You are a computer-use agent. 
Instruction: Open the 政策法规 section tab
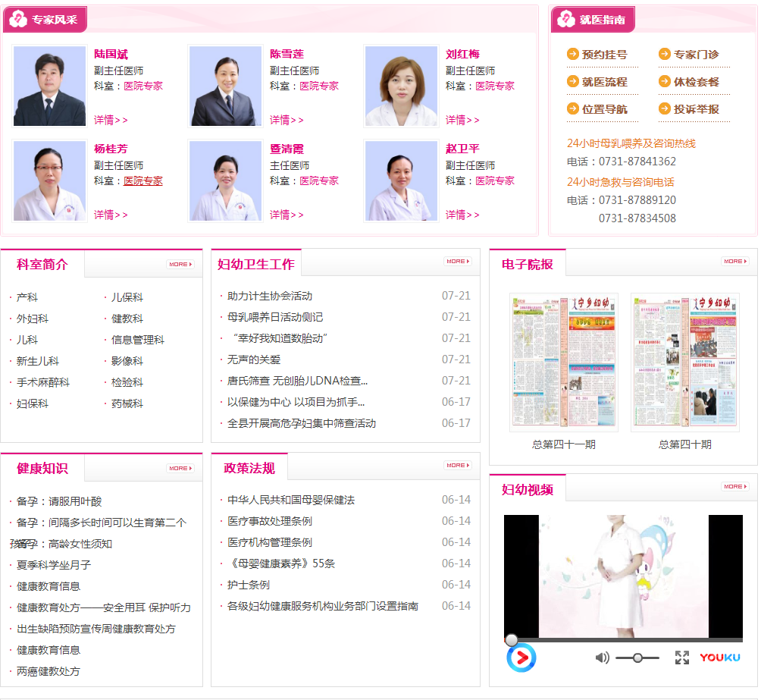tap(249, 468)
